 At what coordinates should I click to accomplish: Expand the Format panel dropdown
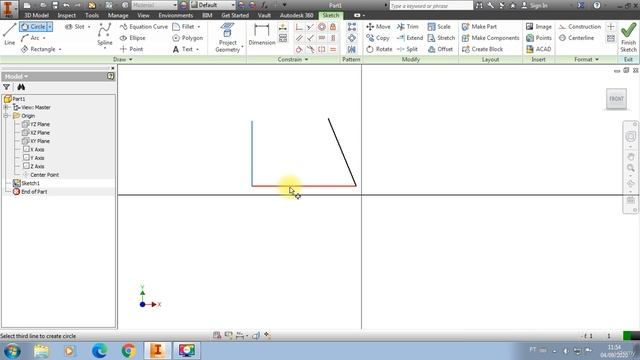pyautogui.click(x=586, y=60)
